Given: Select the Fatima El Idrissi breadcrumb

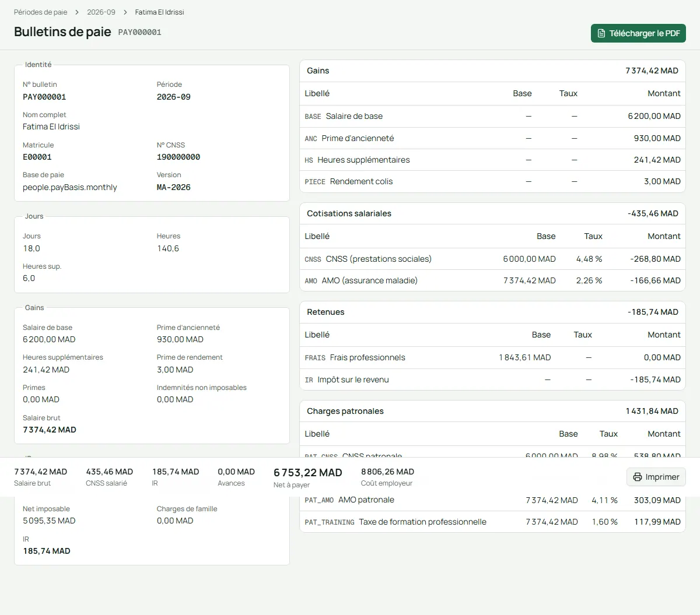Looking at the screenshot, I should coord(159,12).
